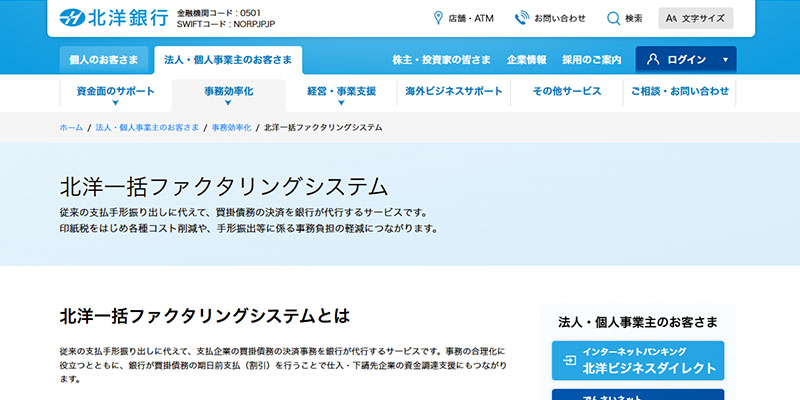Expand the 経営・事業支援 menu
The height and width of the screenshot is (400, 800).
tap(341, 95)
